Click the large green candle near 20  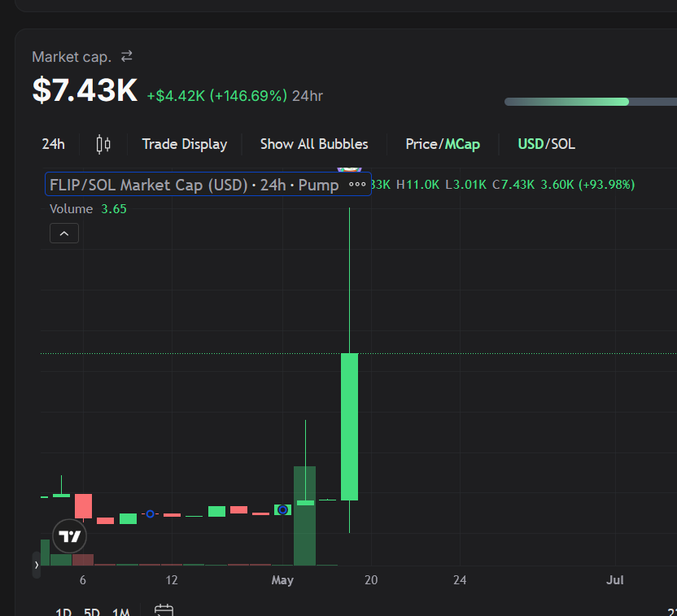coord(349,426)
